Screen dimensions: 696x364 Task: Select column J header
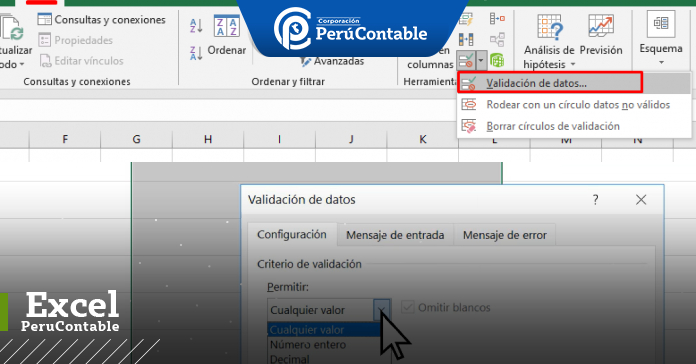coord(351,139)
